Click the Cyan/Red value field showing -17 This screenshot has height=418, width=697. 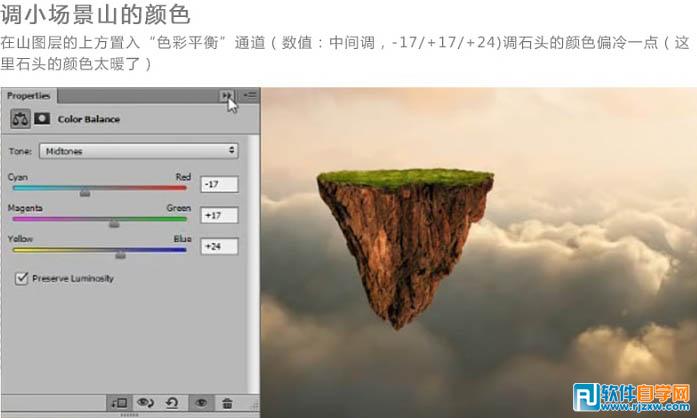point(218,184)
